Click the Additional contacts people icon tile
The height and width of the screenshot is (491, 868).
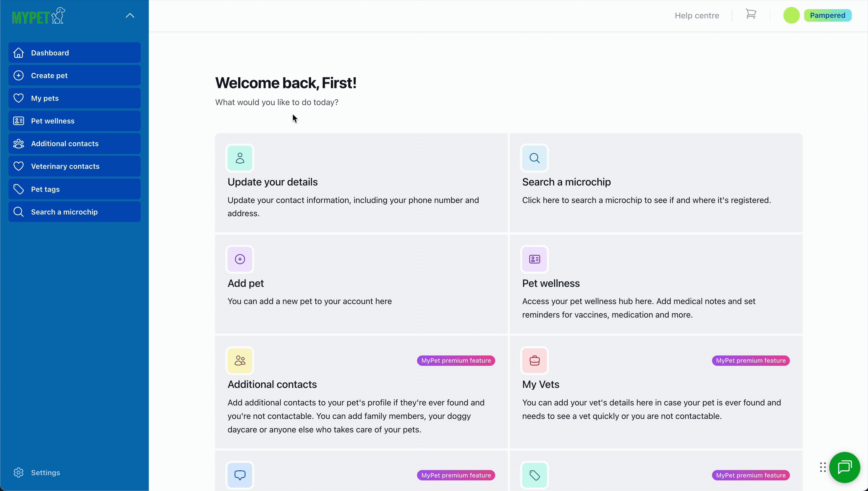[x=240, y=360]
